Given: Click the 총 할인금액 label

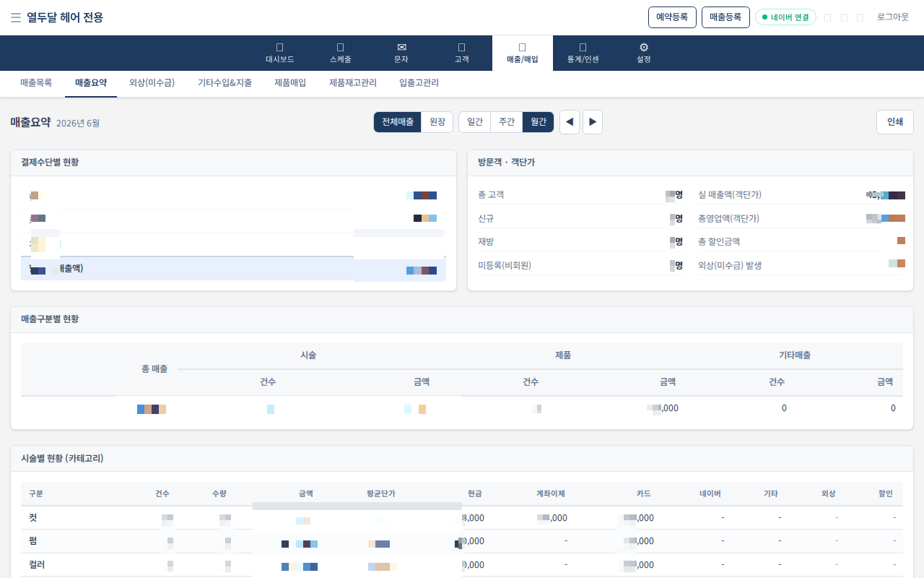Looking at the screenshot, I should click(719, 241).
